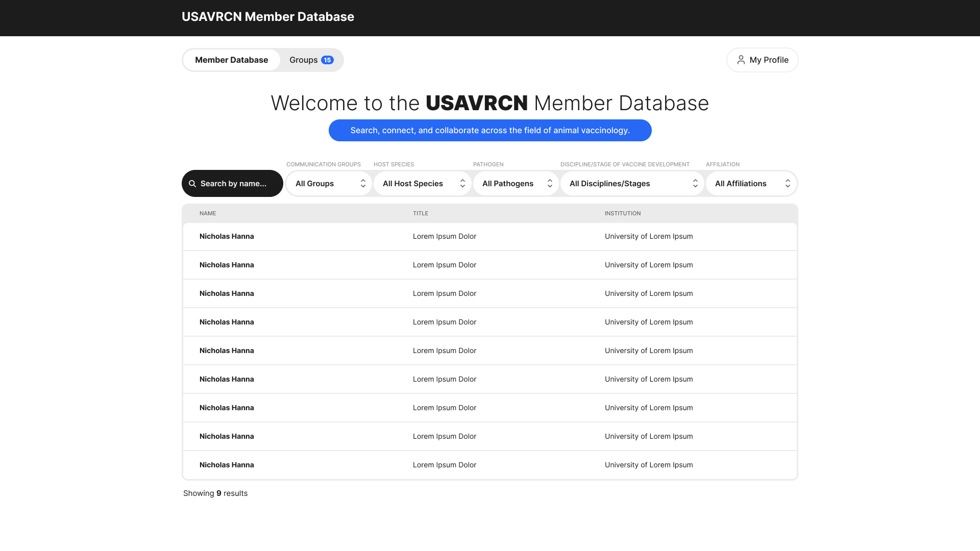Screen dimensions: 980x551
Task: Open the All Pathogens dropdown
Action: point(508,184)
